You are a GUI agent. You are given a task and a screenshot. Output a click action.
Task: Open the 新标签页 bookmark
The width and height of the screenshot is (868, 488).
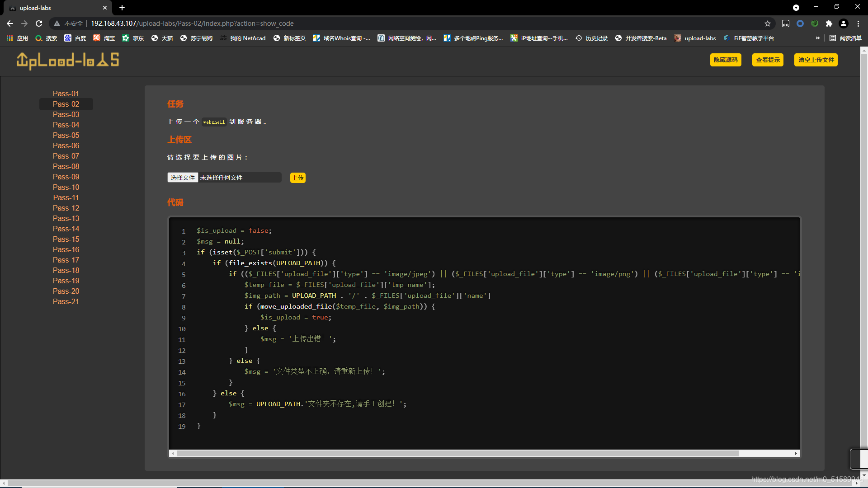(289, 38)
